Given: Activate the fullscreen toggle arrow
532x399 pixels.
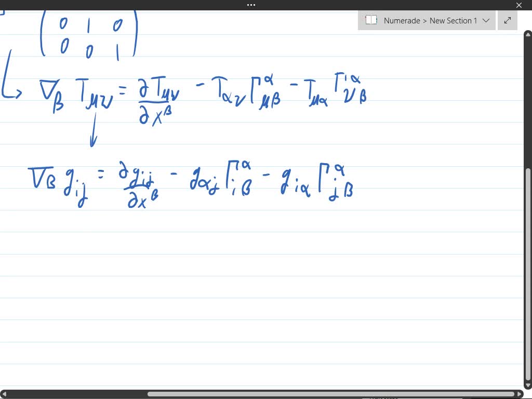Looking at the screenshot, I should point(508,20).
